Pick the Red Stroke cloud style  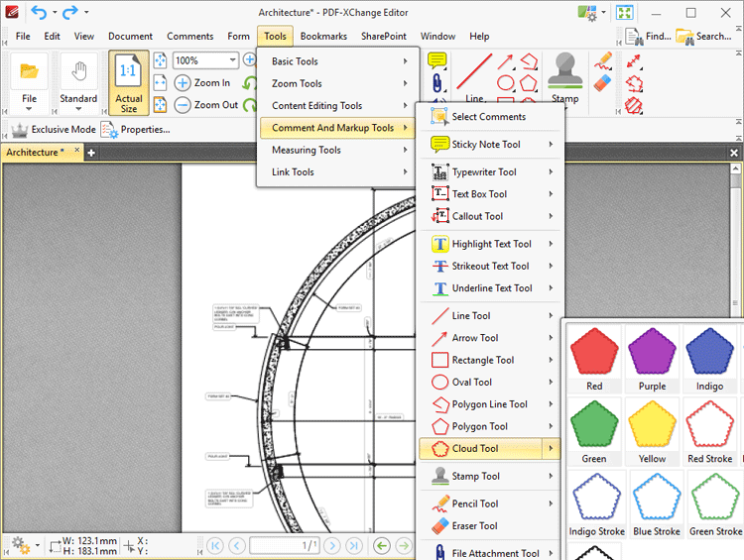[x=710, y=431]
